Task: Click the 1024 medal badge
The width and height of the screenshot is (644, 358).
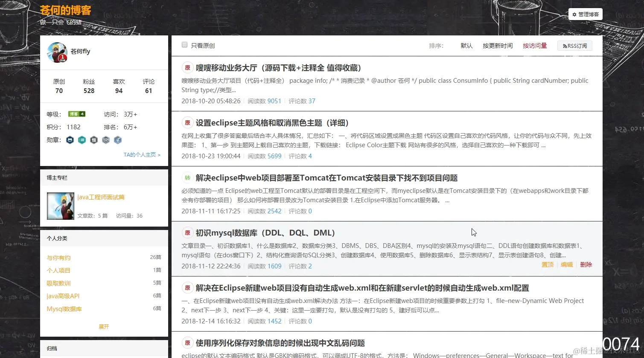Action: coord(106,140)
